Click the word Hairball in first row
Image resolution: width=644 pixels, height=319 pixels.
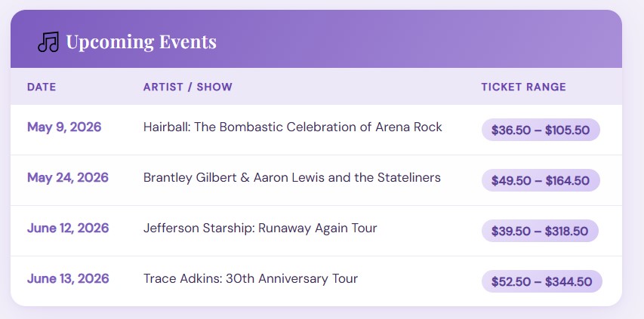tap(165, 127)
